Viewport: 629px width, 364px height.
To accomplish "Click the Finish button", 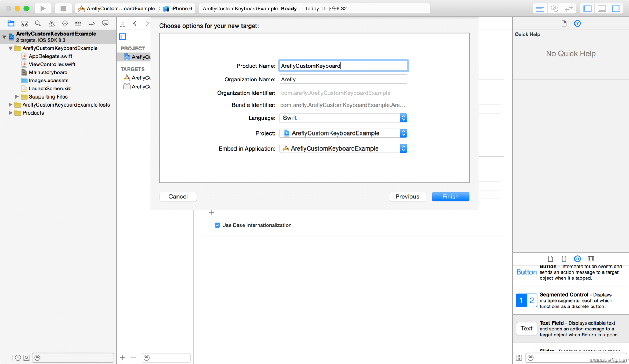I will [450, 196].
